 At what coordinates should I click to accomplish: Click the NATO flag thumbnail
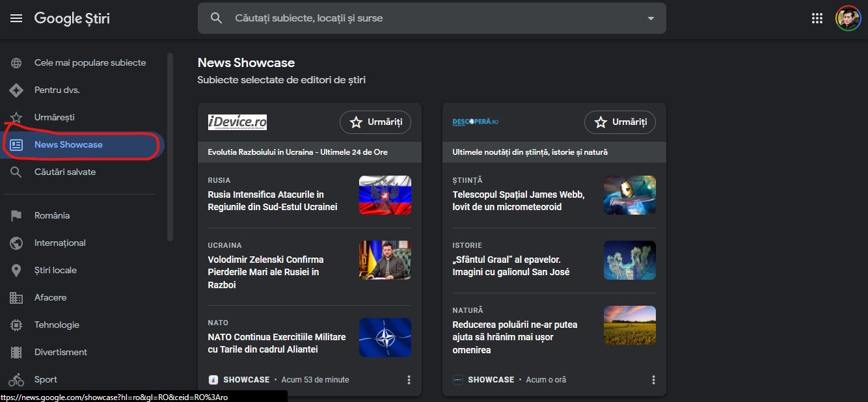point(385,338)
